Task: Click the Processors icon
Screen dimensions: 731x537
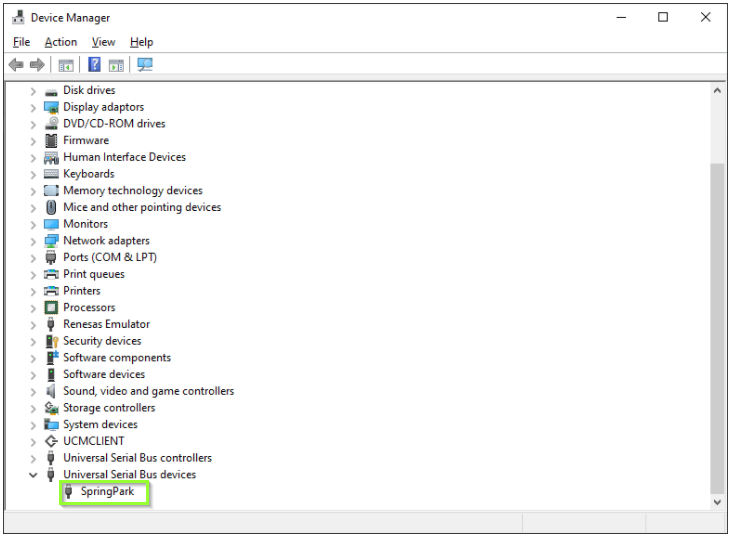Action: pos(51,308)
